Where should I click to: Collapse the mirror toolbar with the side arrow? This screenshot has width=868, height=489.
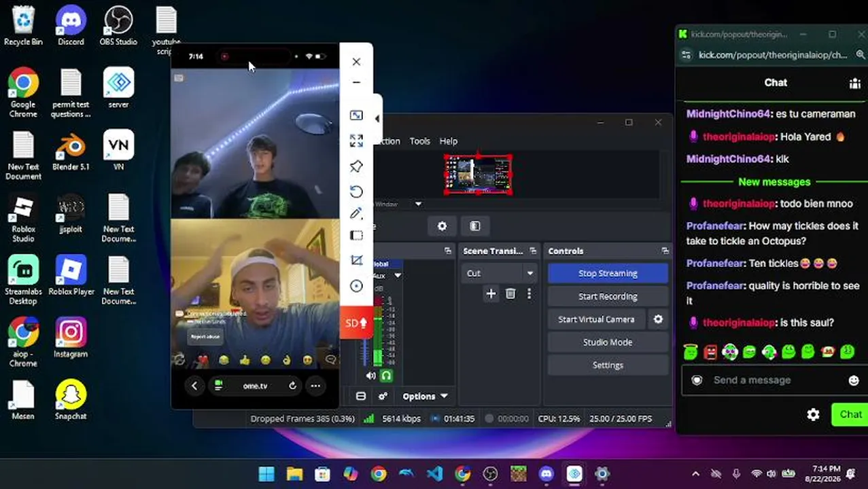click(377, 119)
